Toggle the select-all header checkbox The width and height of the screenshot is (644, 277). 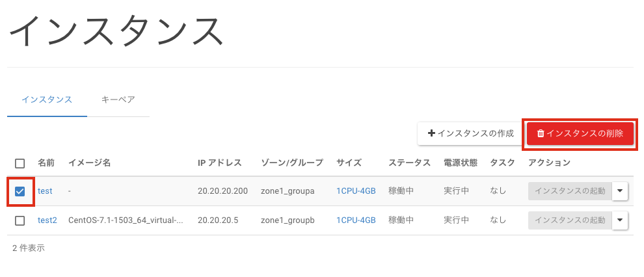(x=20, y=163)
